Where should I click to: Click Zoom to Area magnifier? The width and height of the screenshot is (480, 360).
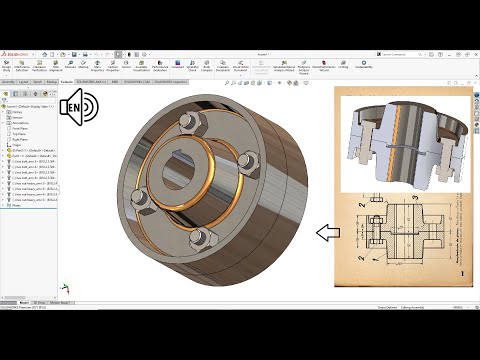(x=233, y=83)
